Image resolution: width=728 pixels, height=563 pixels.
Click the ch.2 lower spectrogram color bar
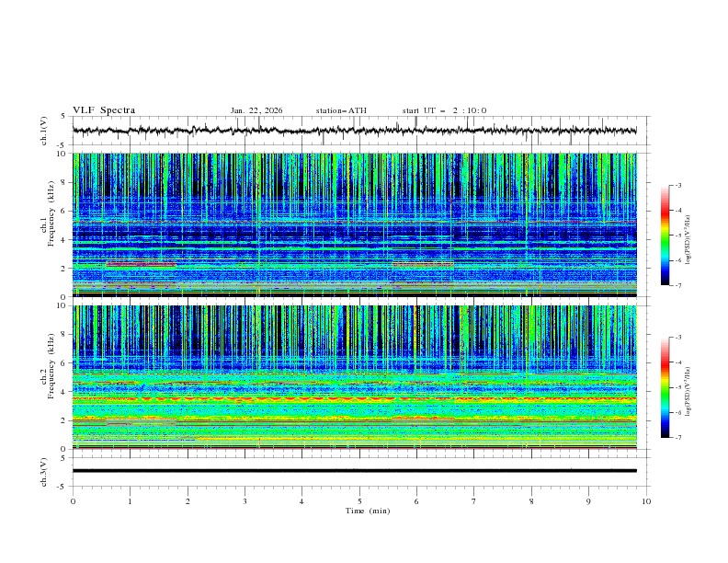coord(665,387)
